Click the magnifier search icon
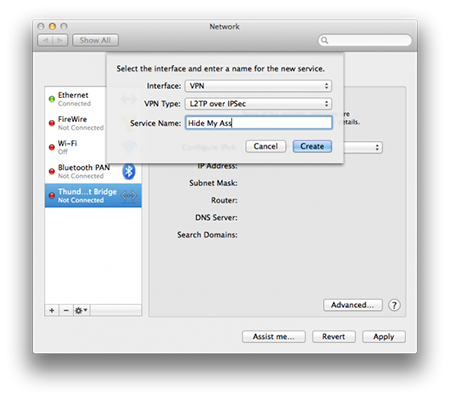The image size is (450, 399). click(324, 40)
